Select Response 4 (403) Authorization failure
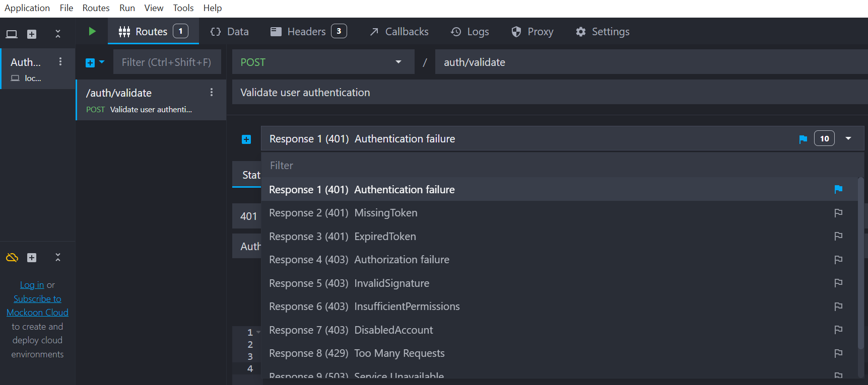The height and width of the screenshot is (385, 868). tap(559, 260)
